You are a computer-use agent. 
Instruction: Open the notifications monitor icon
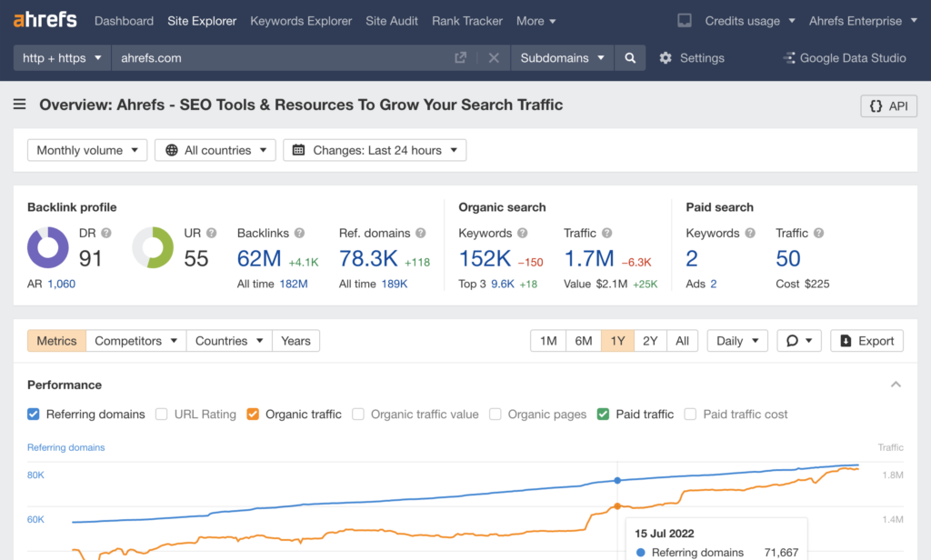[684, 21]
